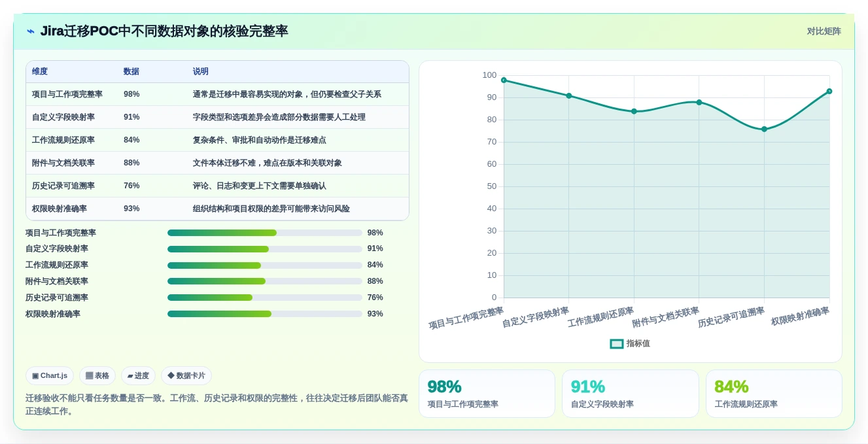Screen dimensions: 868x444
Task: Click the footer note starting 迁移验收不能只看任务数量
Action: click(x=217, y=404)
